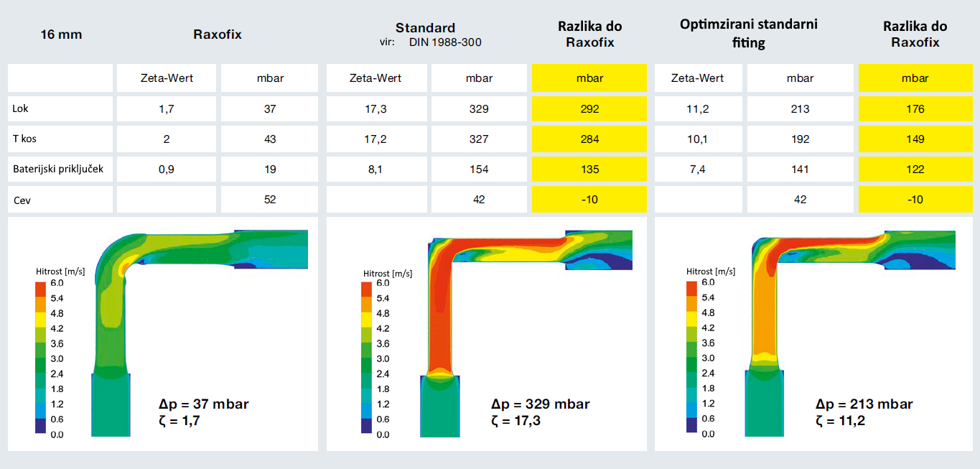
Task: Select the Lok row table cell "1,7"
Action: [x=167, y=109]
